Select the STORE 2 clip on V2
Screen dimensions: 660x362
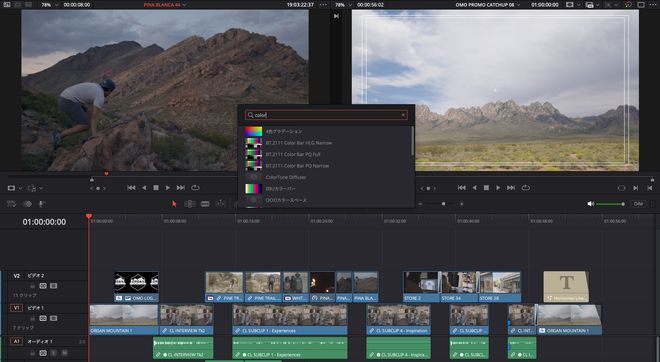pos(422,287)
